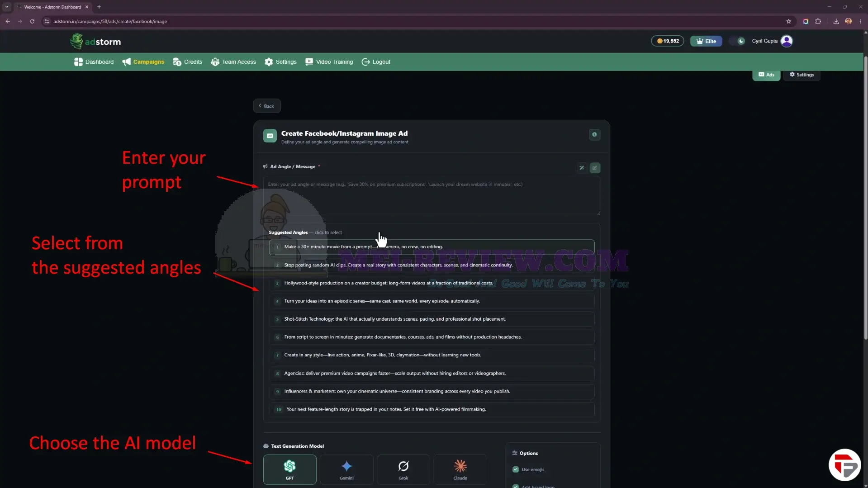This screenshot has height=488, width=868.
Task: Open the Credits page
Action: (187, 62)
